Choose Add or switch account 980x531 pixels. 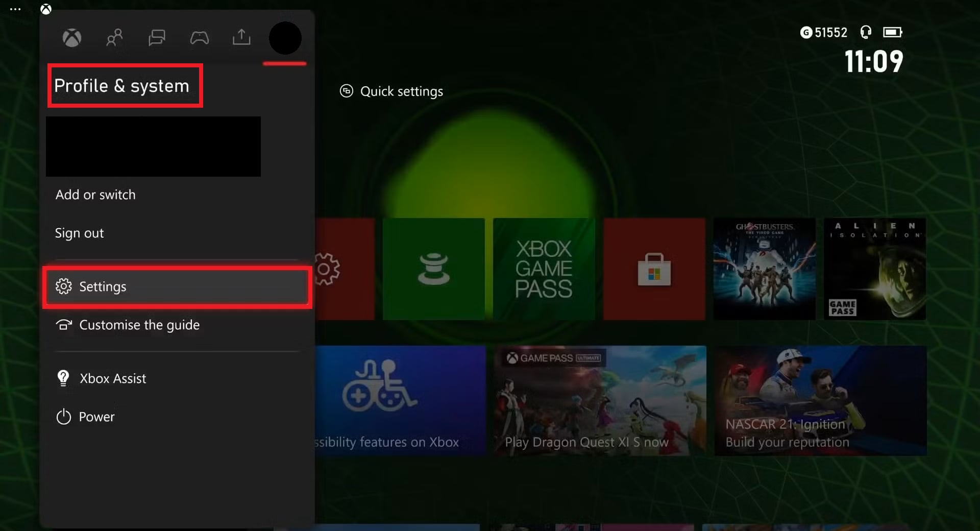(95, 195)
